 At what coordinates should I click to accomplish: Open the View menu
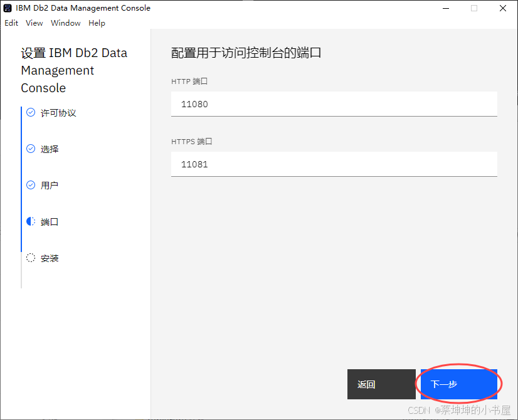34,23
